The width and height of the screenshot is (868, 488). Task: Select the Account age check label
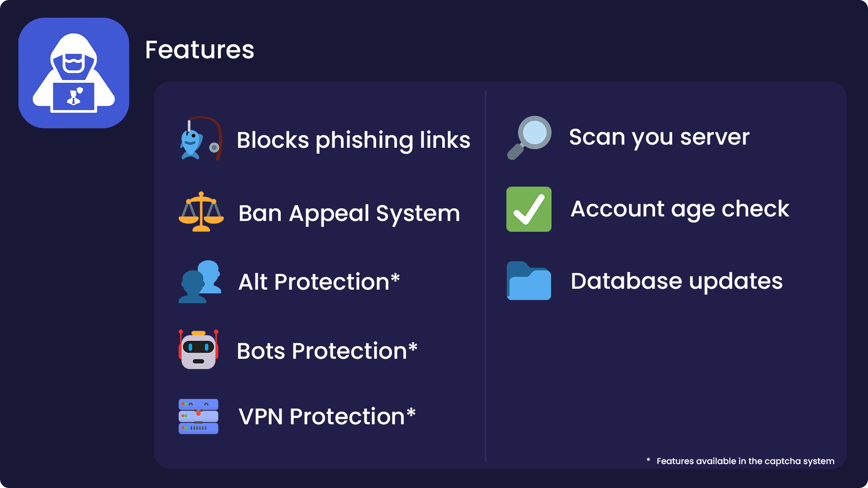pyautogui.click(x=680, y=209)
